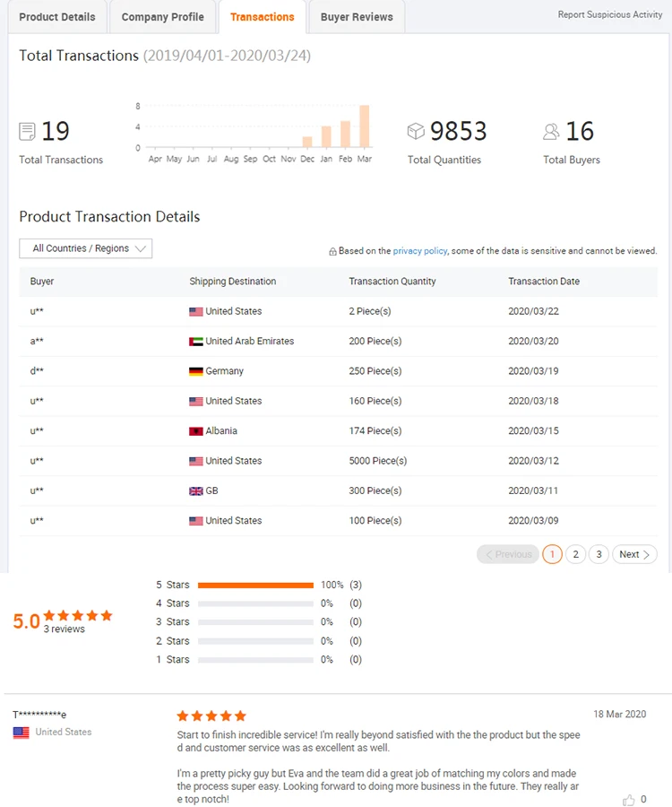Open the All Countries / Regions dropdown
672x807 pixels.
[x=86, y=248]
